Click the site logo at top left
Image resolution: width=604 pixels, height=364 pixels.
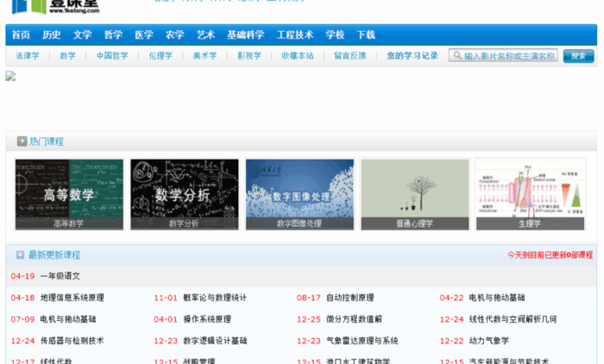[x=56, y=7]
